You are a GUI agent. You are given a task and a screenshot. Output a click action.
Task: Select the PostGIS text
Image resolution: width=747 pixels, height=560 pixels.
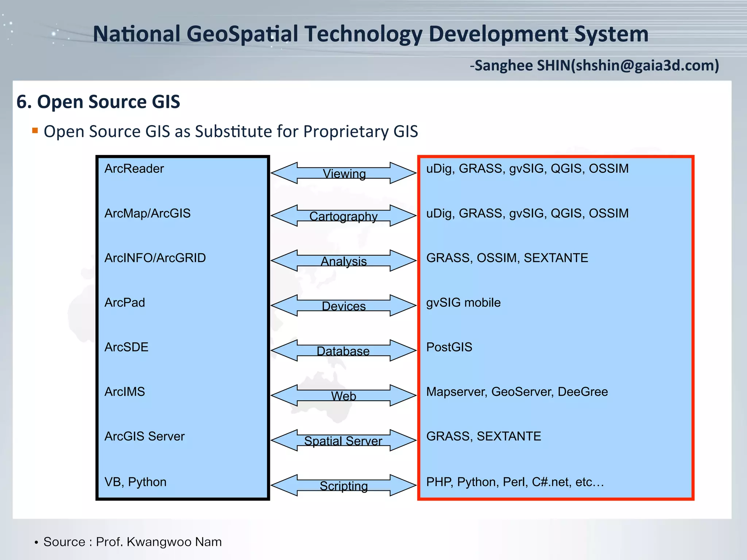coord(449,347)
